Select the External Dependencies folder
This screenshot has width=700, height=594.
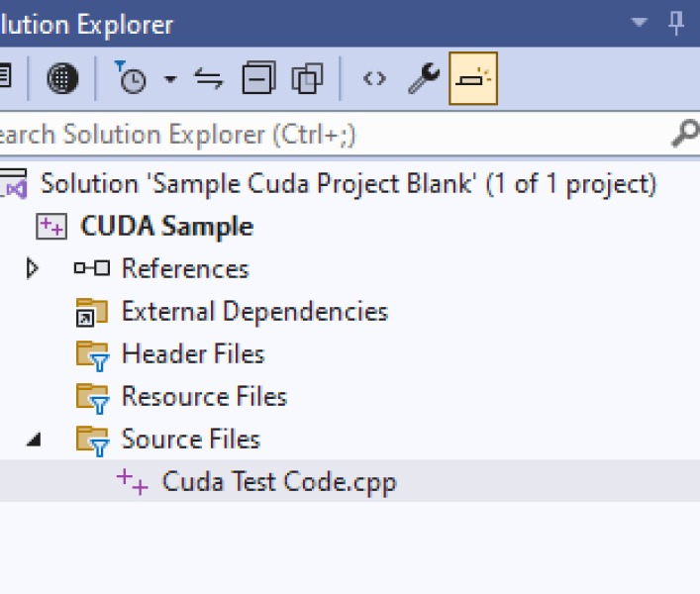tap(253, 312)
